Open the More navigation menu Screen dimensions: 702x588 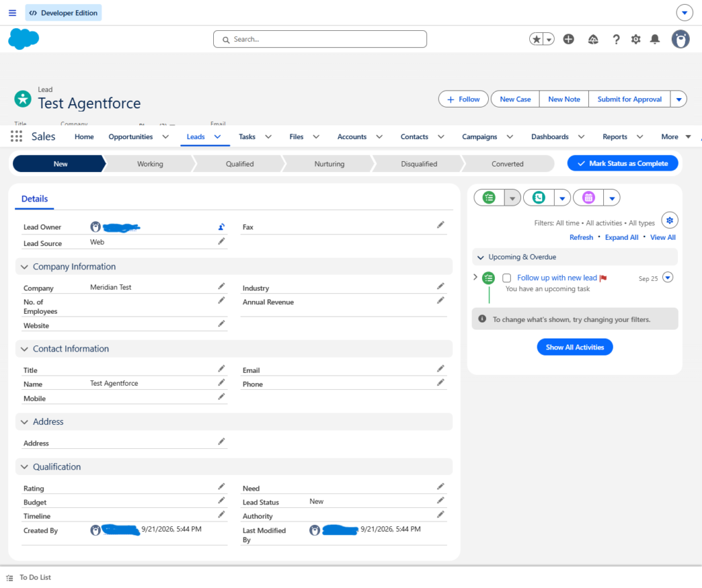[675, 136]
